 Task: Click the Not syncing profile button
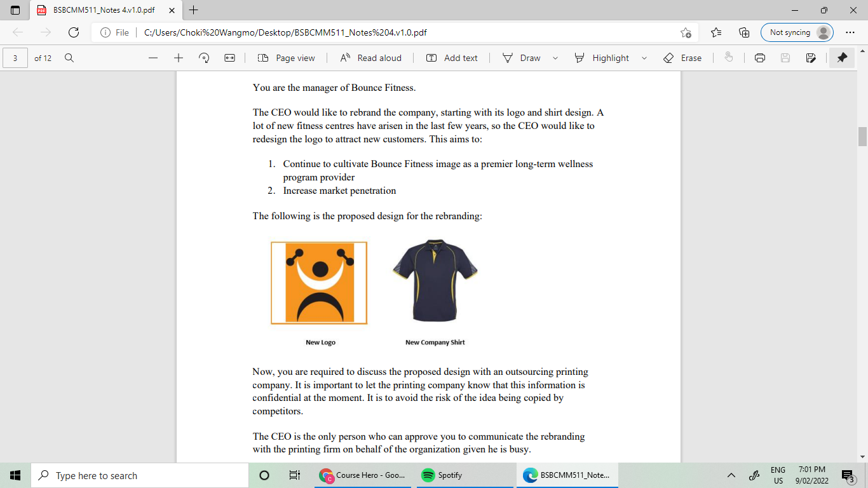tap(797, 32)
